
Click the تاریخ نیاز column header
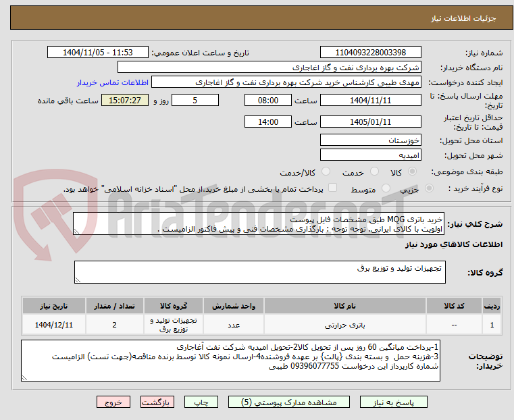[54, 306]
